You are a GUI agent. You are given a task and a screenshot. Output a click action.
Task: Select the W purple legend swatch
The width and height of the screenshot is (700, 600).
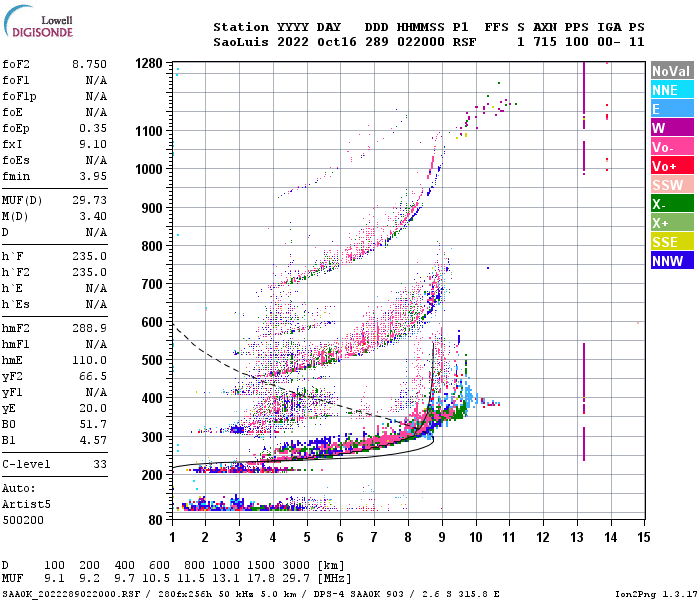coord(672,128)
